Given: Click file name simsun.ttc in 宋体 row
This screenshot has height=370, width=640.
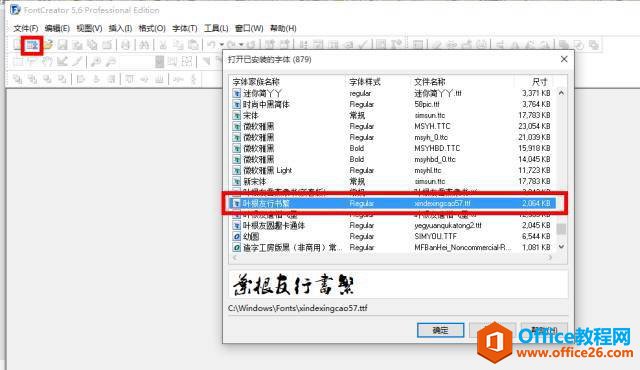Looking at the screenshot, I should point(429,115).
